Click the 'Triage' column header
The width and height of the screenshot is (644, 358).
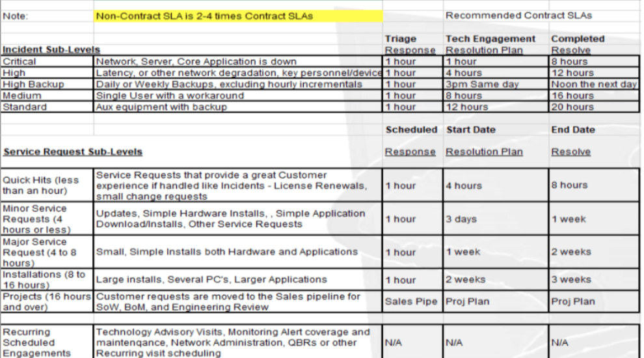401,38
